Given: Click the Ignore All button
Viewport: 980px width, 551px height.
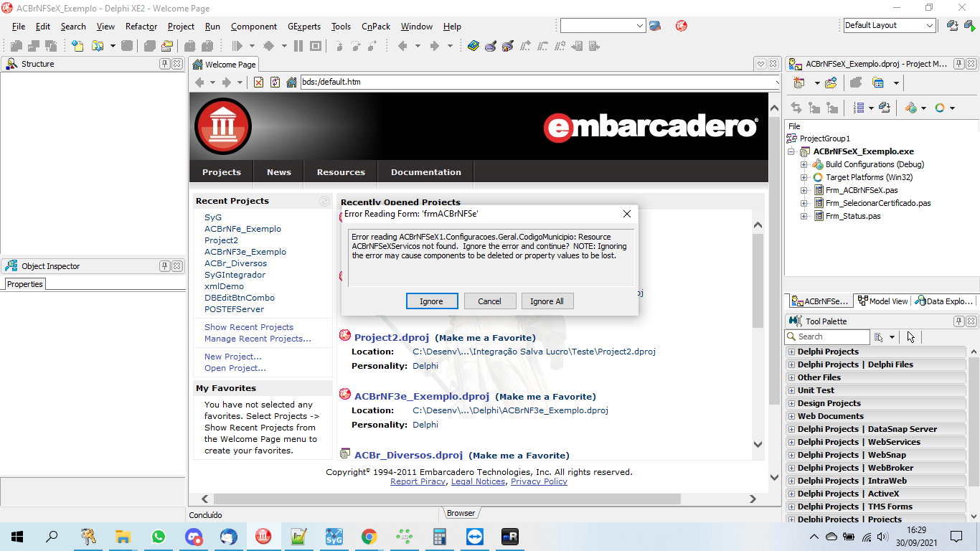Looking at the screenshot, I should 547,301.
